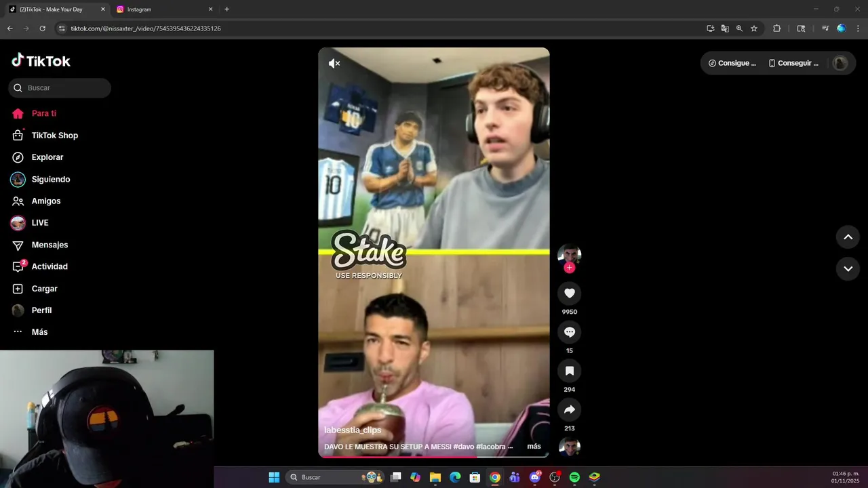The image size is (868, 488).
Task: Reload the current page
Action: (x=43, y=28)
